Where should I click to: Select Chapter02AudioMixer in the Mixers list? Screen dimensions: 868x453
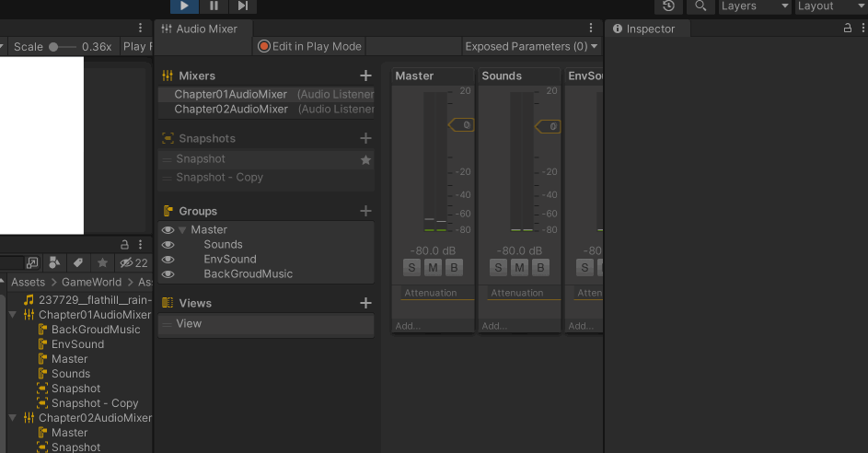pos(231,109)
